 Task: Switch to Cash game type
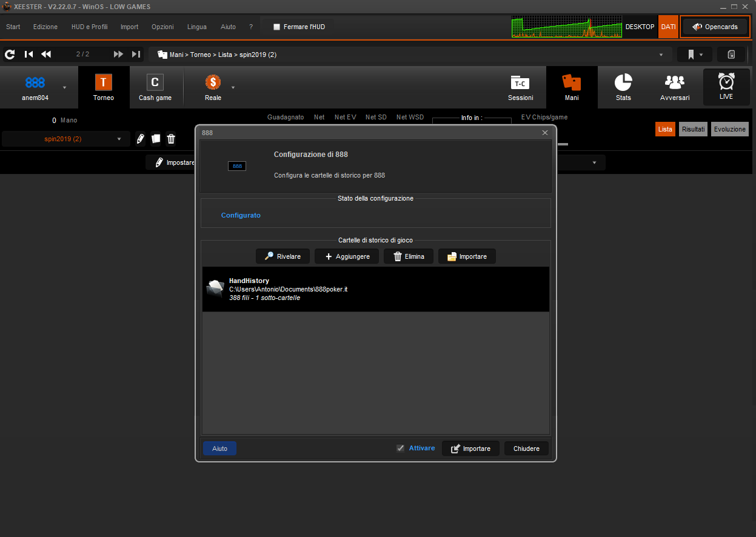(155, 87)
